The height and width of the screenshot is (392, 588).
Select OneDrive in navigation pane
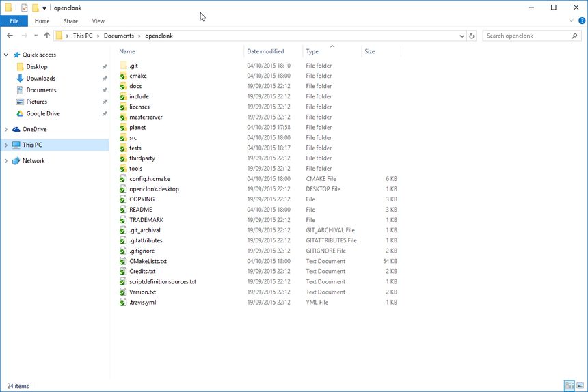point(34,129)
